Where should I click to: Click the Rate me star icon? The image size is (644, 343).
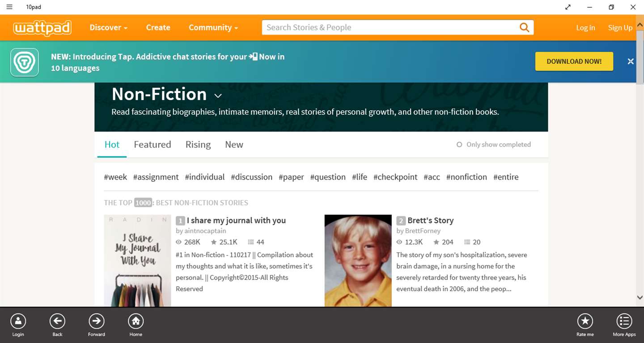tap(585, 321)
